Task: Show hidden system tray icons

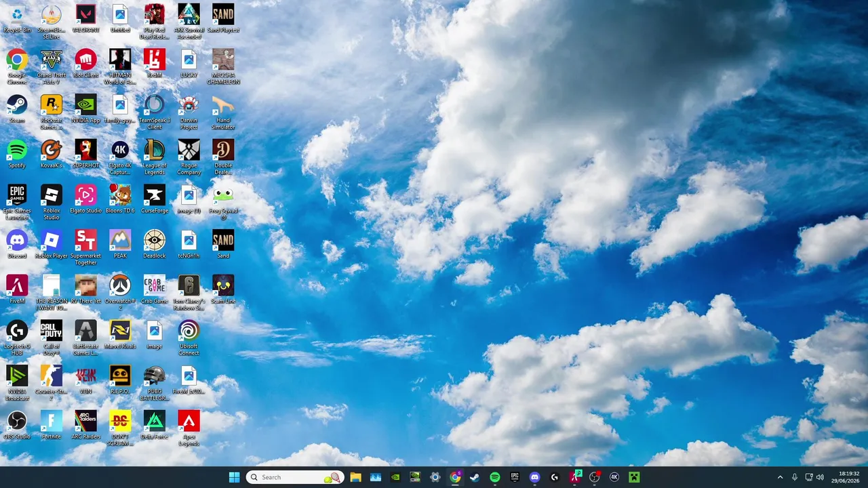Action: point(780,477)
